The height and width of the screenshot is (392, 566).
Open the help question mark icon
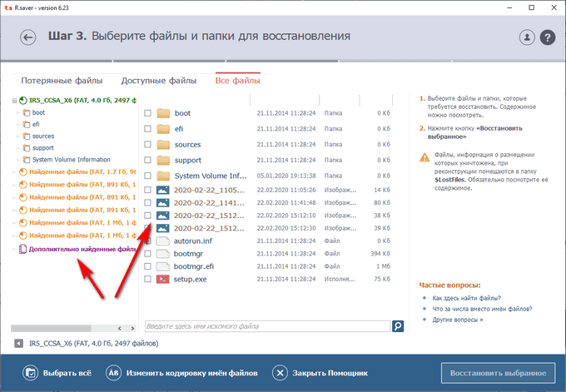click(x=548, y=37)
